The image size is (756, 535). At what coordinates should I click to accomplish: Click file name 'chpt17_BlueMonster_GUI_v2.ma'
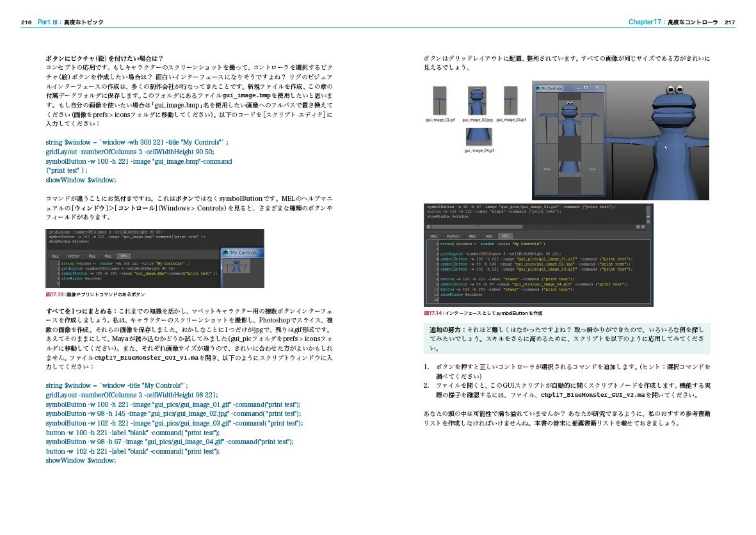(x=593, y=395)
